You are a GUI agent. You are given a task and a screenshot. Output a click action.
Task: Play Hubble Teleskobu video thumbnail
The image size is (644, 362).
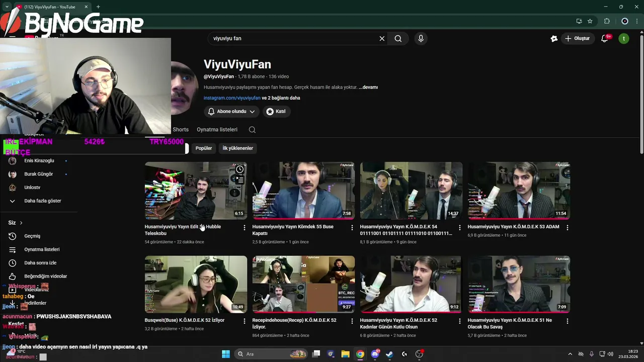click(196, 191)
